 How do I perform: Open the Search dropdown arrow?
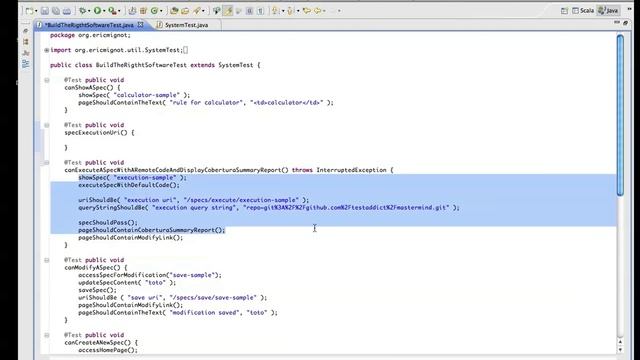tap(203, 11)
